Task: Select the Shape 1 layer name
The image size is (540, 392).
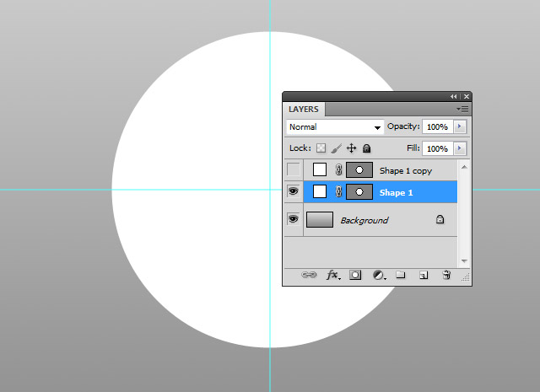Action: pyautogui.click(x=396, y=192)
